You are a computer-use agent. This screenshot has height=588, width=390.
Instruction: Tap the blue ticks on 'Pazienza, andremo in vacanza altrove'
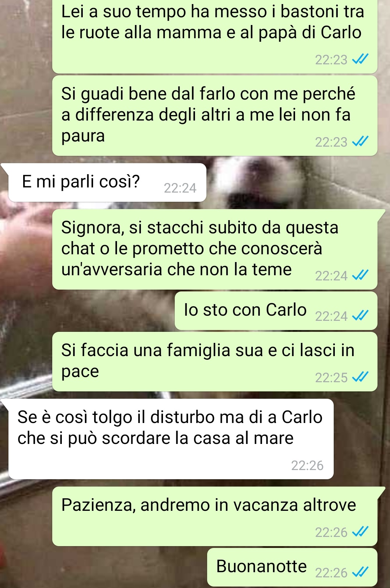(360, 532)
